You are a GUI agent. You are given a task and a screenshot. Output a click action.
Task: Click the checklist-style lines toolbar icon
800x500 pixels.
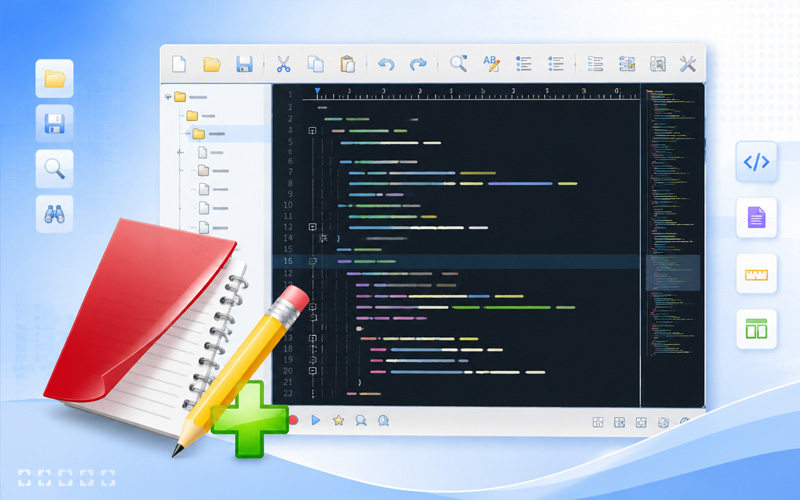(595, 64)
